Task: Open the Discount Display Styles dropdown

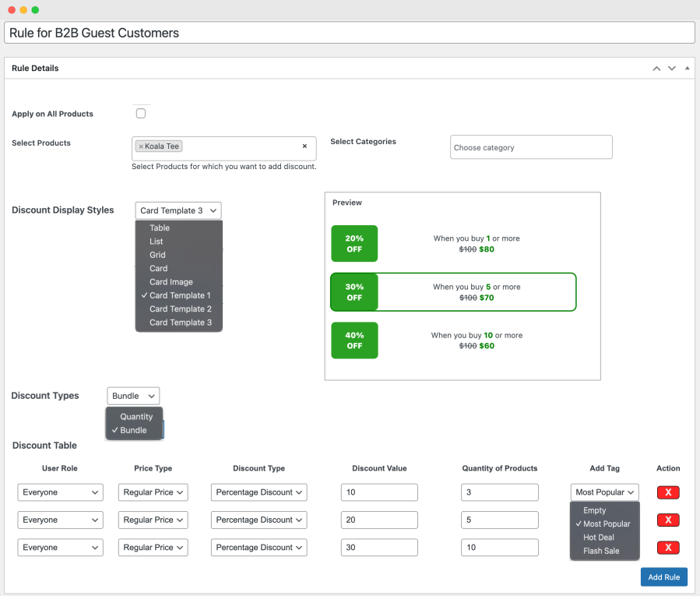Action: (x=178, y=210)
